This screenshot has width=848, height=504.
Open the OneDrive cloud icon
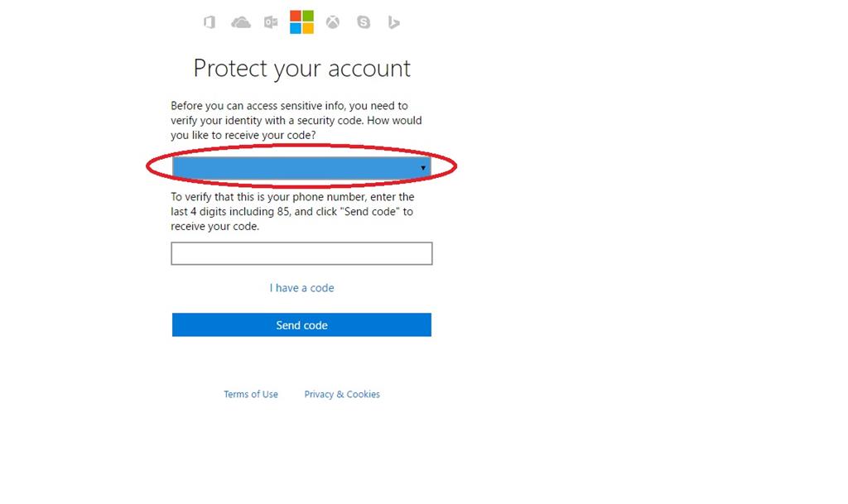(x=241, y=22)
